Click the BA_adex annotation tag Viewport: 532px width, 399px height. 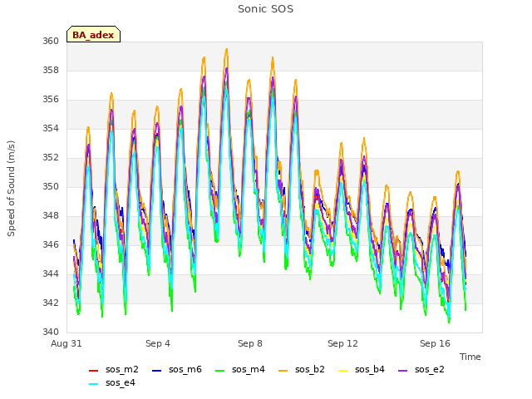(x=93, y=34)
